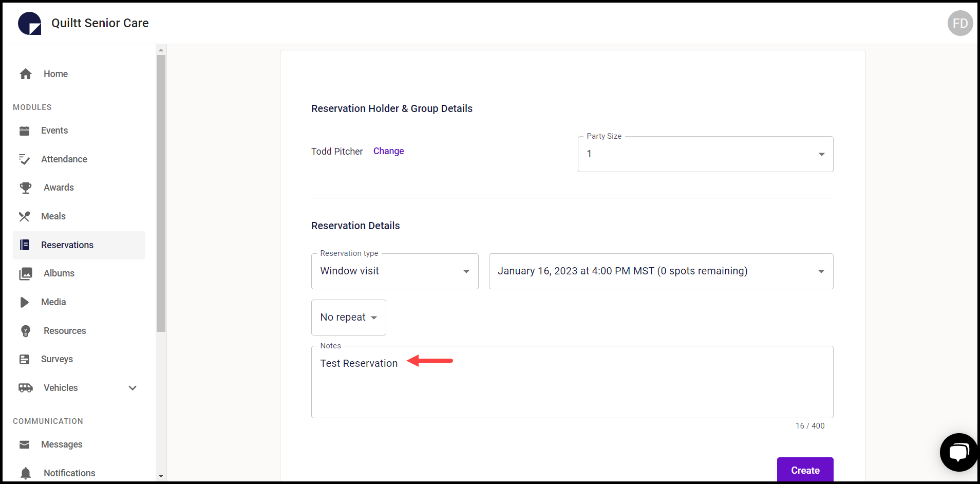Click the Create button
This screenshot has height=484, width=980.
click(805, 470)
